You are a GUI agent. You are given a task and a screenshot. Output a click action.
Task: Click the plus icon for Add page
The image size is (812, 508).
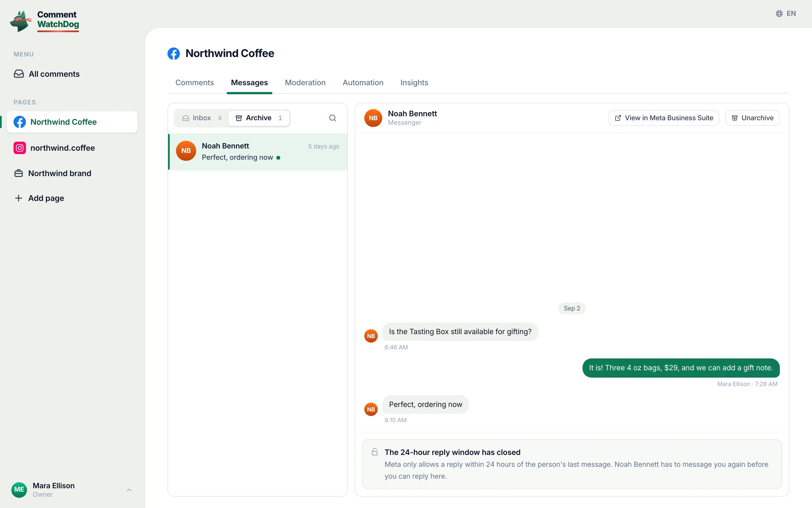[x=19, y=198]
